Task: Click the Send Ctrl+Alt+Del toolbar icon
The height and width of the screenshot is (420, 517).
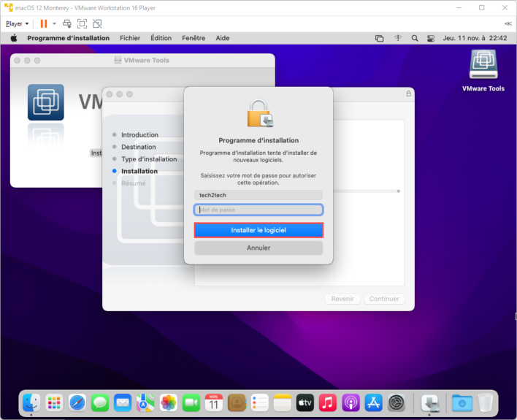Action: [67, 23]
